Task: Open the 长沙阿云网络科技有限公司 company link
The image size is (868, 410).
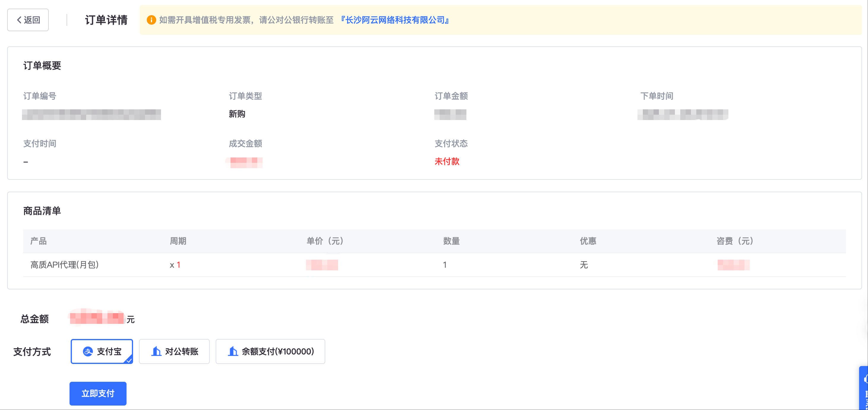Action: pyautogui.click(x=395, y=20)
